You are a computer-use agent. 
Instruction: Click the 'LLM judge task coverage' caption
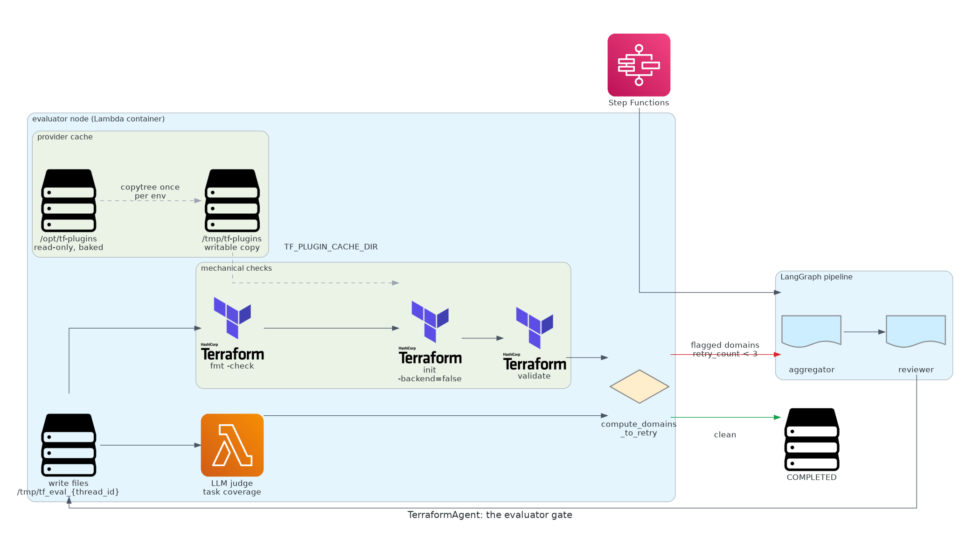pyautogui.click(x=232, y=488)
